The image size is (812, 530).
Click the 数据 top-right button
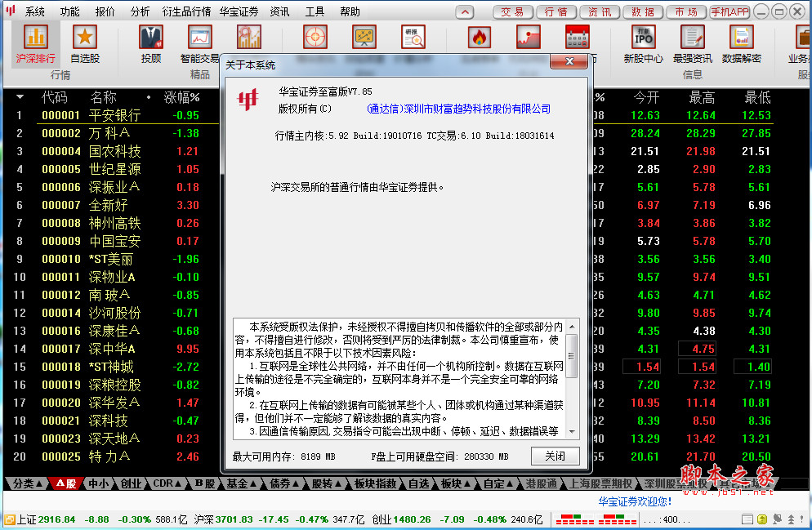(643, 11)
